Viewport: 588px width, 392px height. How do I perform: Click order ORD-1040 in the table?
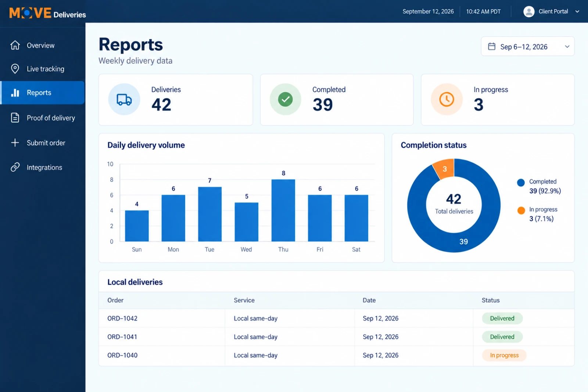122,355
